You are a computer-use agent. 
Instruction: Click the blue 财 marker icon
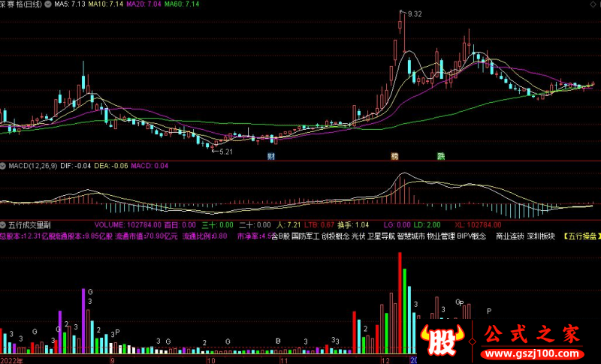pos(271,156)
